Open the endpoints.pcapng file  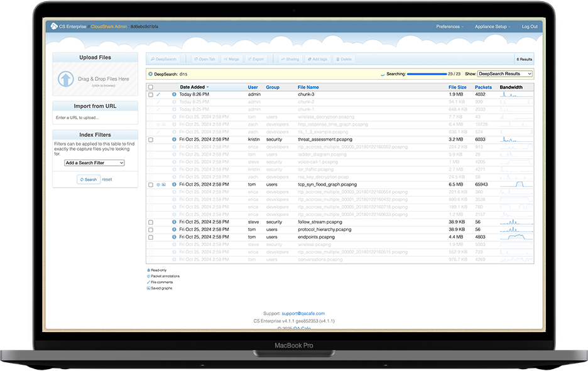coord(316,237)
